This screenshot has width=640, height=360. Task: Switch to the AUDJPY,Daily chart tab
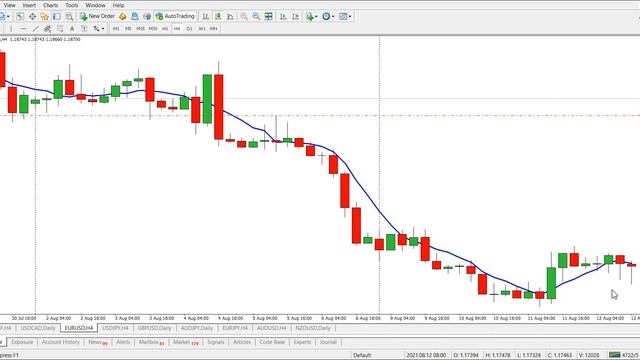point(197,328)
